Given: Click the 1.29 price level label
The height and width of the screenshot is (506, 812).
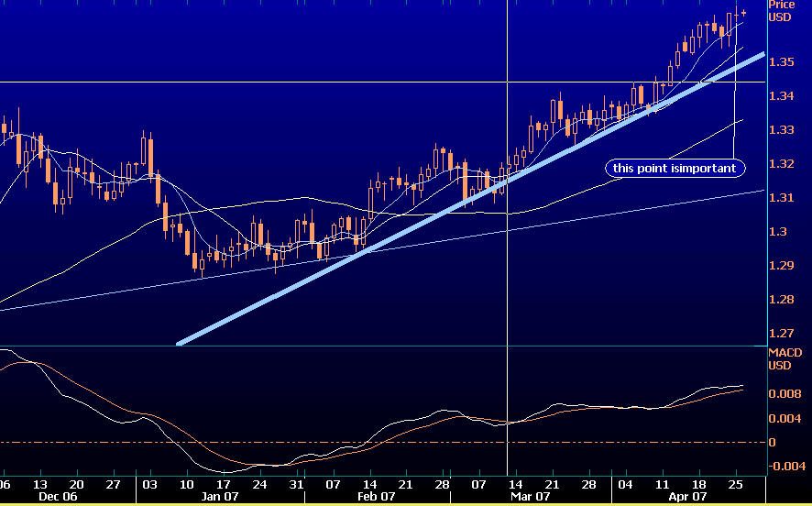Looking at the screenshot, I should point(782,266).
